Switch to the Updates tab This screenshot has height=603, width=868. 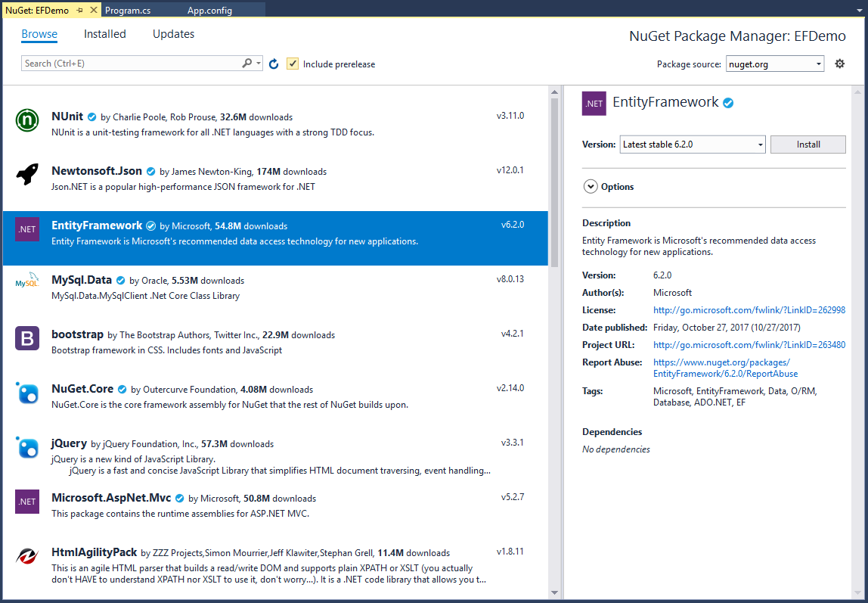pyautogui.click(x=173, y=34)
